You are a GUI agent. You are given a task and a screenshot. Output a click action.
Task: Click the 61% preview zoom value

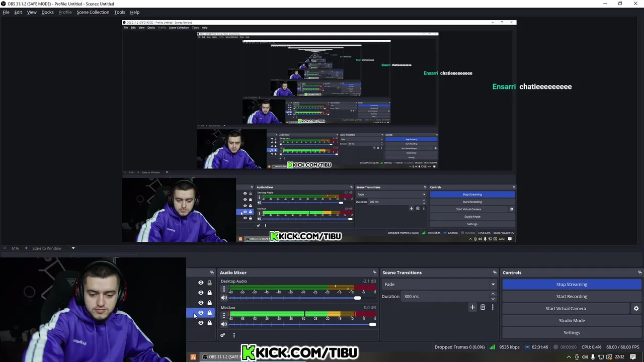click(x=15, y=248)
